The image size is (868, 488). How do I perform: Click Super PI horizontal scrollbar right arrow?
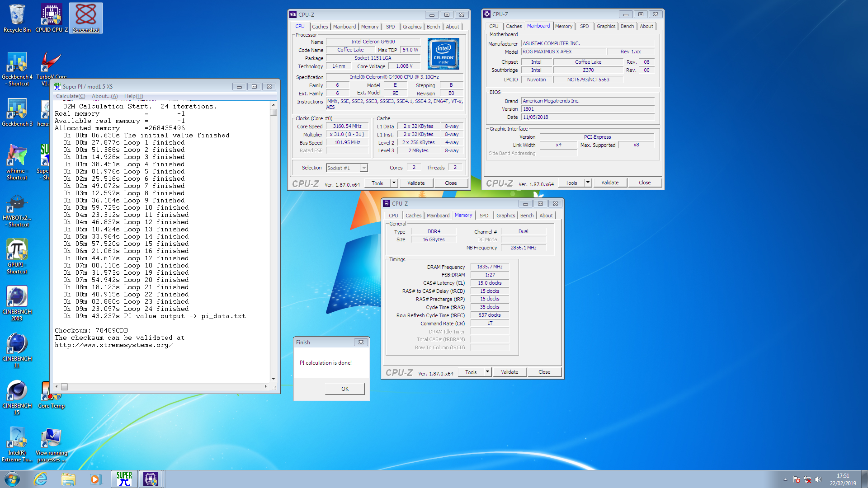265,387
